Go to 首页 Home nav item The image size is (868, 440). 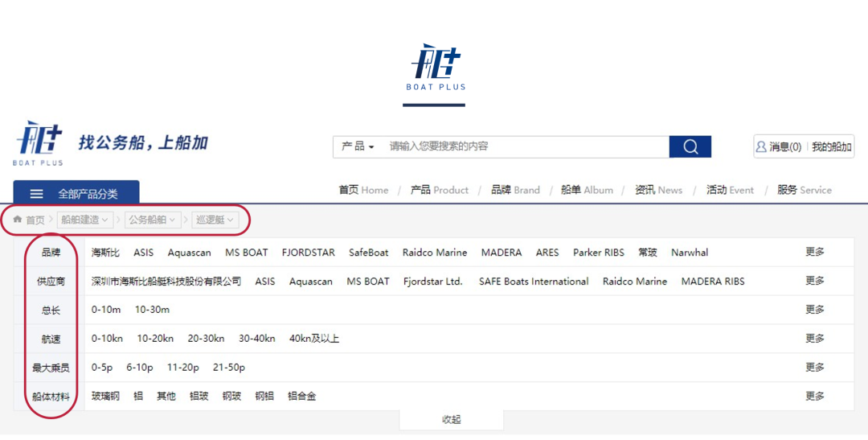[x=363, y=190]
